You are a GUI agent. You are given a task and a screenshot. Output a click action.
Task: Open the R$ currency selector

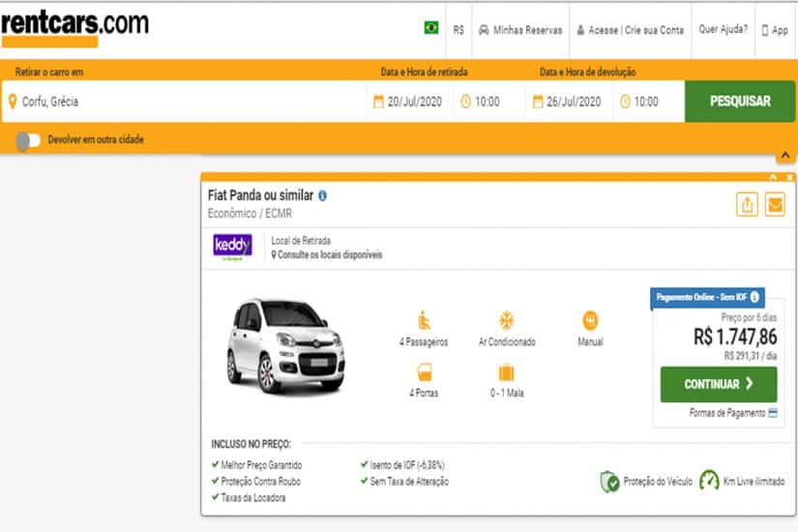[458, 30]
